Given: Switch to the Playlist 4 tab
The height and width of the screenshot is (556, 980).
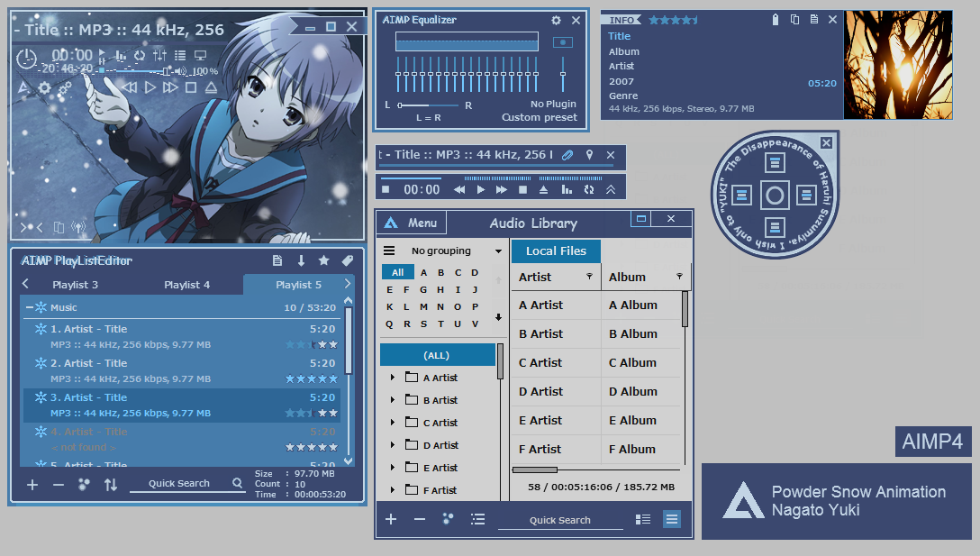Looking at the screenshot, I should [x=186, y=284].
